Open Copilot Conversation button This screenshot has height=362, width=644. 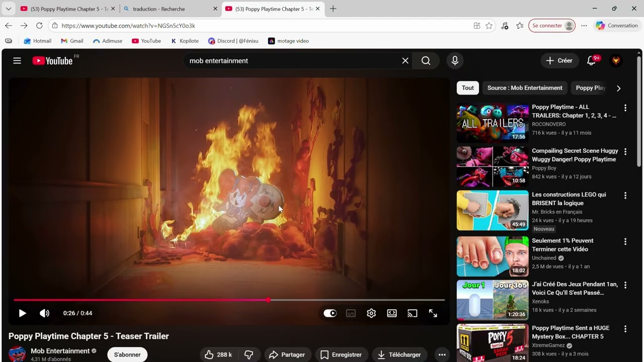616,26
